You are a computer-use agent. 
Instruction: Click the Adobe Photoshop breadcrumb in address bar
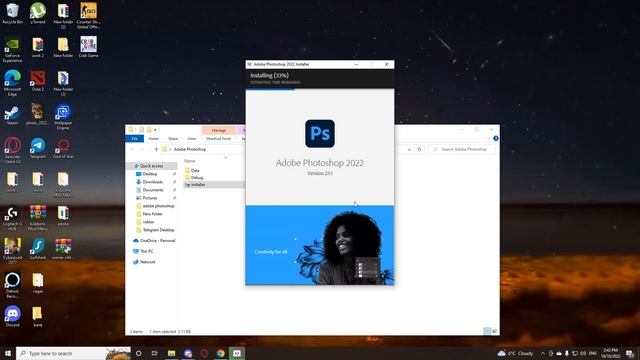click(190, 149)
